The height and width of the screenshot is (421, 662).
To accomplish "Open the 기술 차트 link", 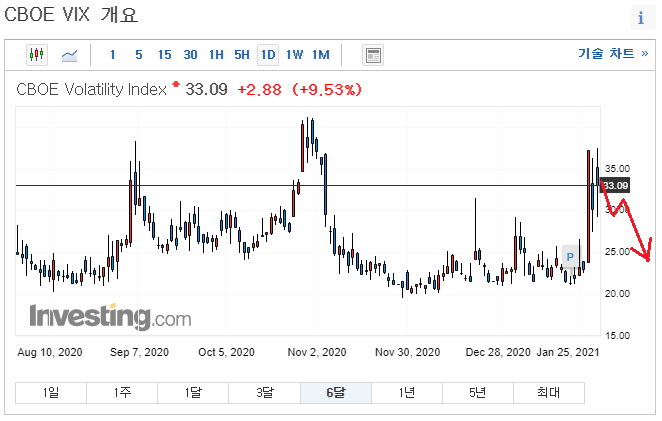I will point(613,53).
